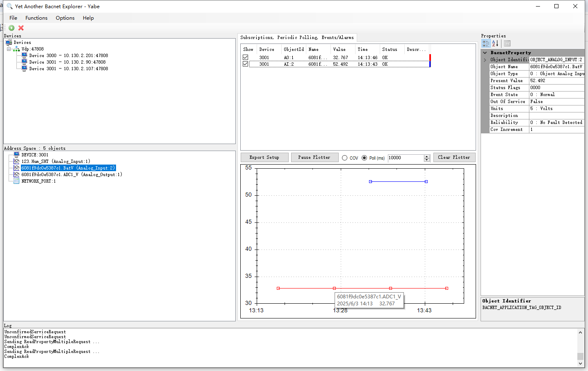Click the Status column header
This screenshot has height=371, width=588.
(392, 49)
